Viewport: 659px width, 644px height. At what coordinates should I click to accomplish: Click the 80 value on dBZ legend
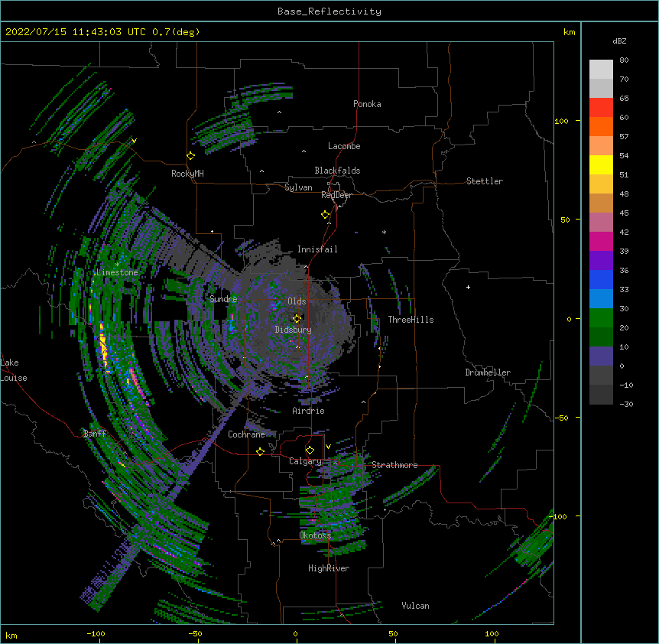[x=624, y=60]
